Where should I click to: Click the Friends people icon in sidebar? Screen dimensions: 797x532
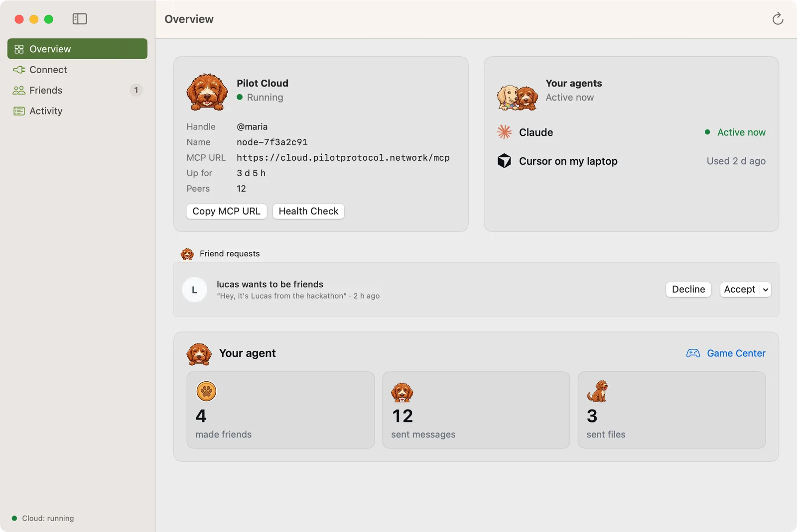pos(19,90)
